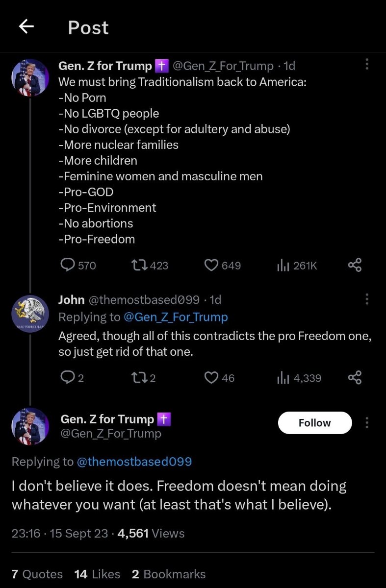Reply to John's comment via comment icon

(x=66, y=378)
